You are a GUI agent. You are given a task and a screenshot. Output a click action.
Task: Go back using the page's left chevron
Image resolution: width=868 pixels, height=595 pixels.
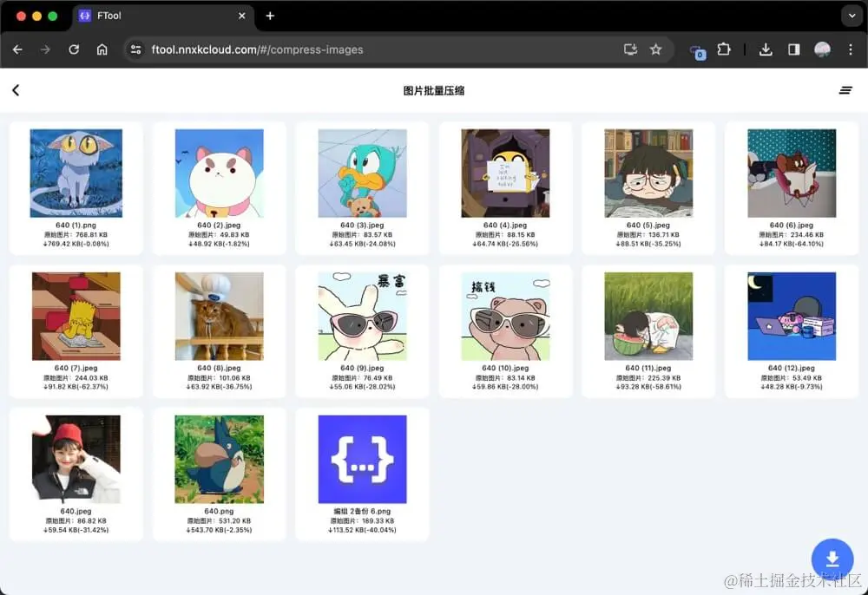tap(16, 90)
